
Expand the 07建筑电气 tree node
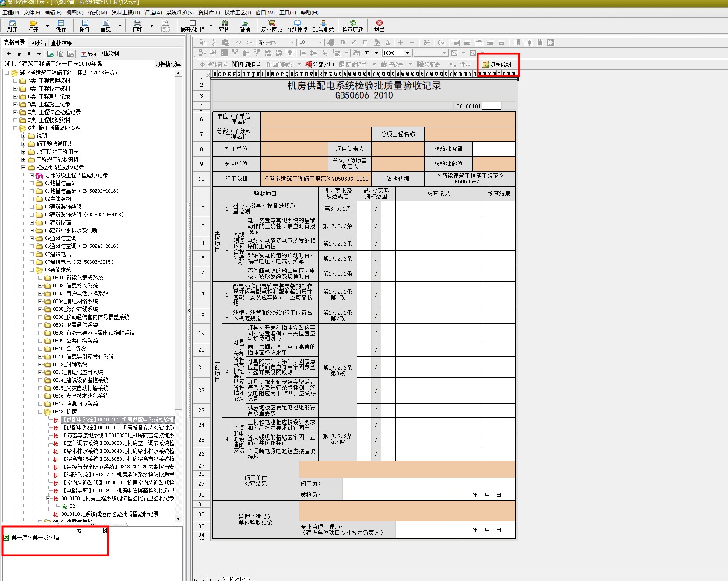pyautogui.click(x=32, y=254)
